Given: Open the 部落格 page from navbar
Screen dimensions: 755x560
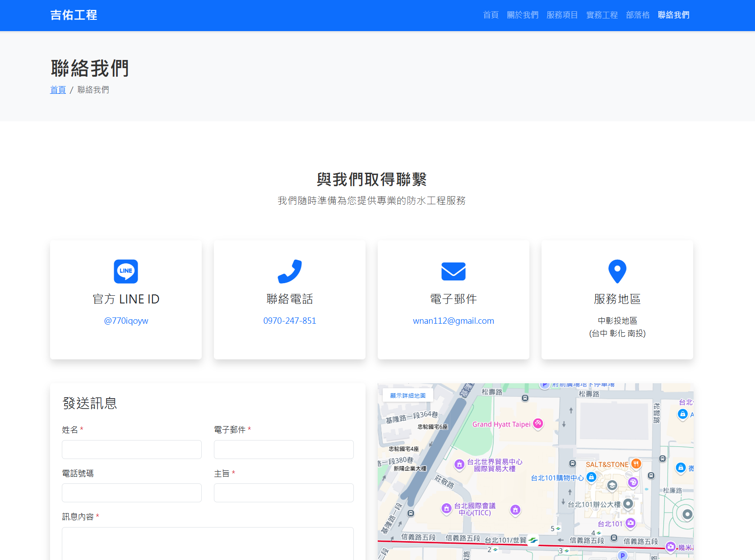Looking at the screenshot, I should pos(637,15).
